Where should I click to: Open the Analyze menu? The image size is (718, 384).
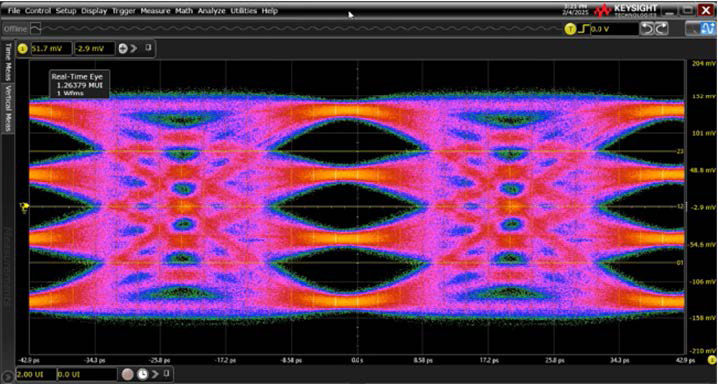[x=212, y=11]
